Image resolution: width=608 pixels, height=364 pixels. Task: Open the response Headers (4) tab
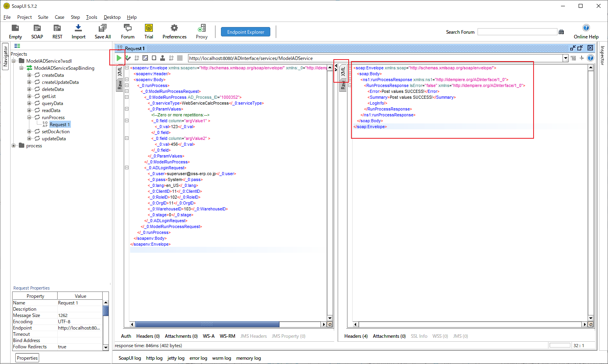pos(356,336)
